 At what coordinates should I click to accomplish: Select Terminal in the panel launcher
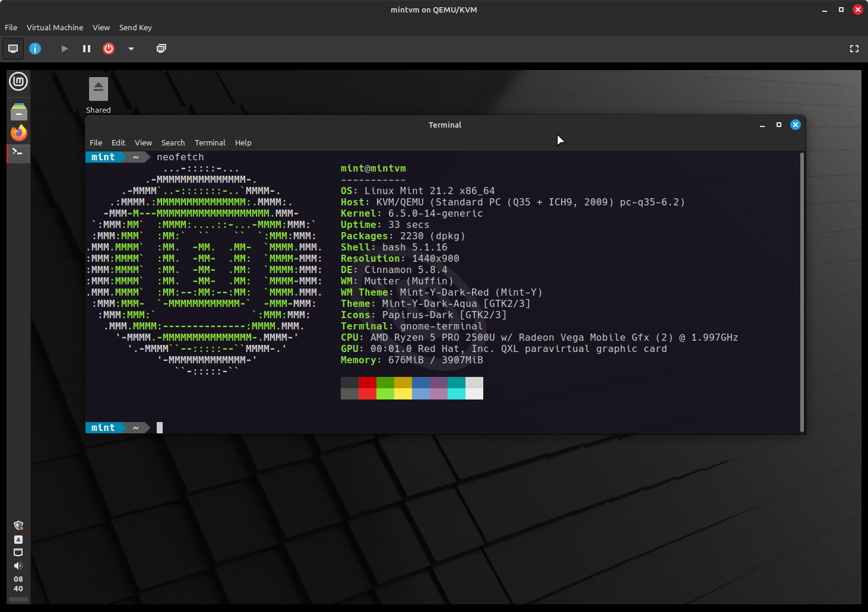coord(18,153)
